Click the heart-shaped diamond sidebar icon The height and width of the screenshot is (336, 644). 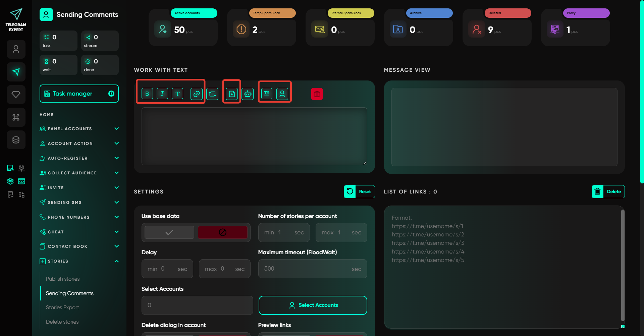coord(16,95)
